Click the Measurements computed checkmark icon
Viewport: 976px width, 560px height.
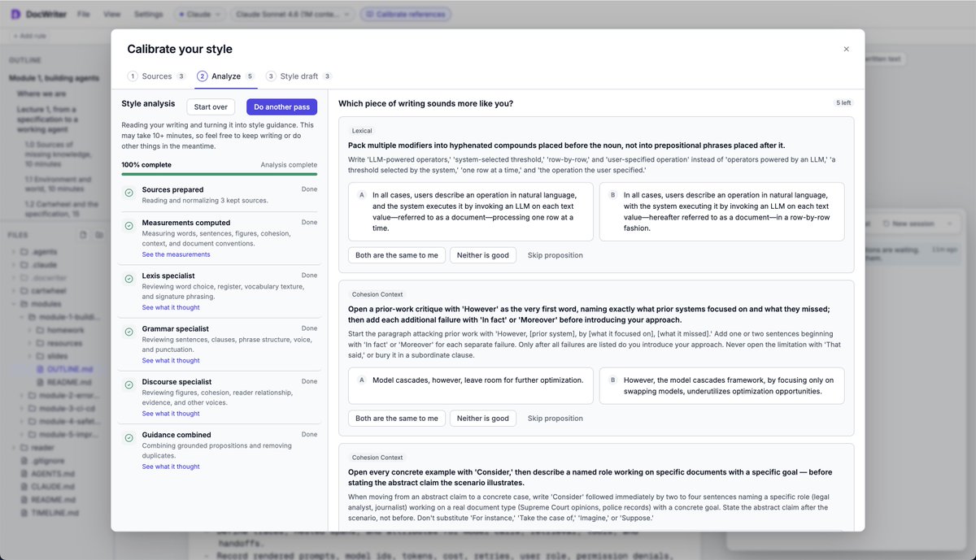(x=129, y=225)
